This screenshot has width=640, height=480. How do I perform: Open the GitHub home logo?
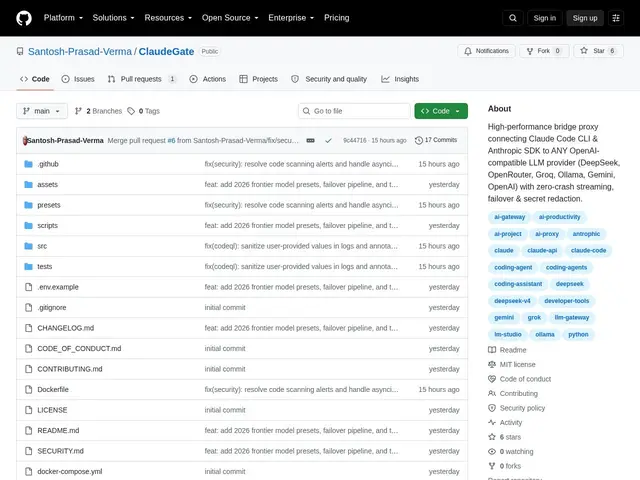(24, 18)
